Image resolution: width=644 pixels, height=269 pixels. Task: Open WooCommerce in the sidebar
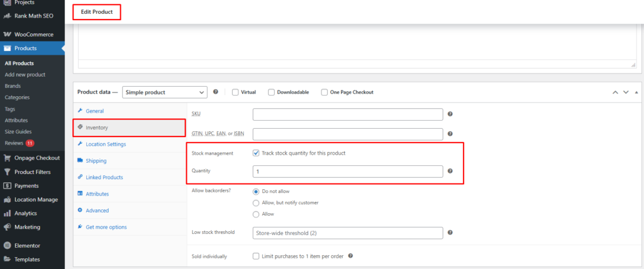point(33,34)
